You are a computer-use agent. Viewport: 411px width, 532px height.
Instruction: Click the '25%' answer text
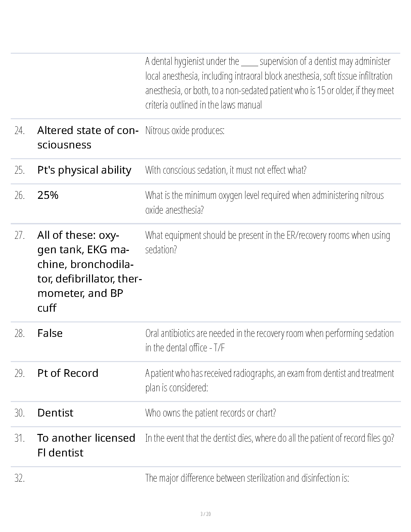click(48, 195)
